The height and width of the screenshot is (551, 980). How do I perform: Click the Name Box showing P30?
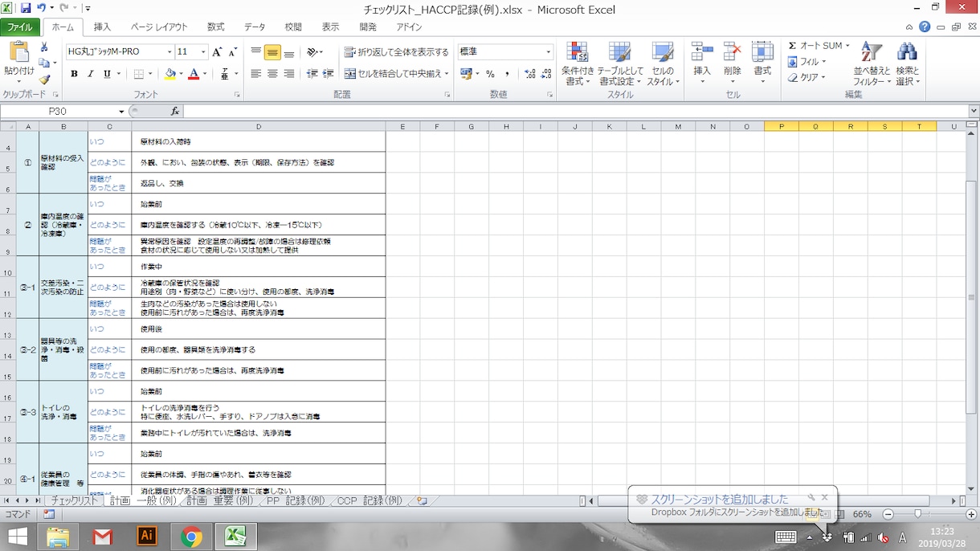63,112
